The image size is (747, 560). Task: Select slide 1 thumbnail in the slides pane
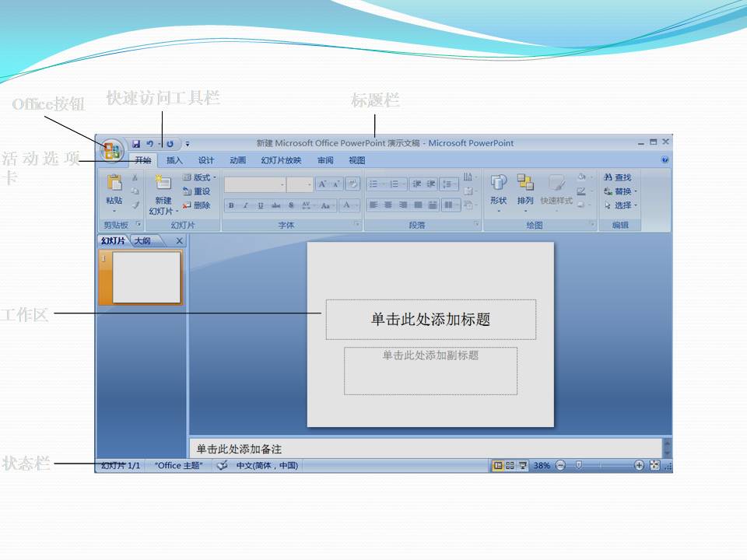[146, 278]
